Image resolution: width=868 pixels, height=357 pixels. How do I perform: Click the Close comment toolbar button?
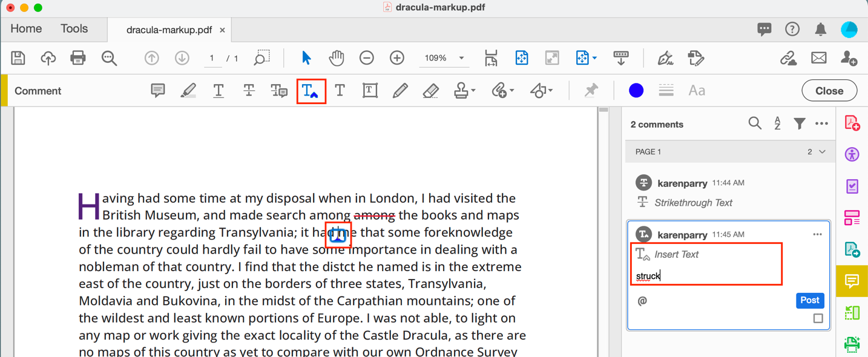829,91
